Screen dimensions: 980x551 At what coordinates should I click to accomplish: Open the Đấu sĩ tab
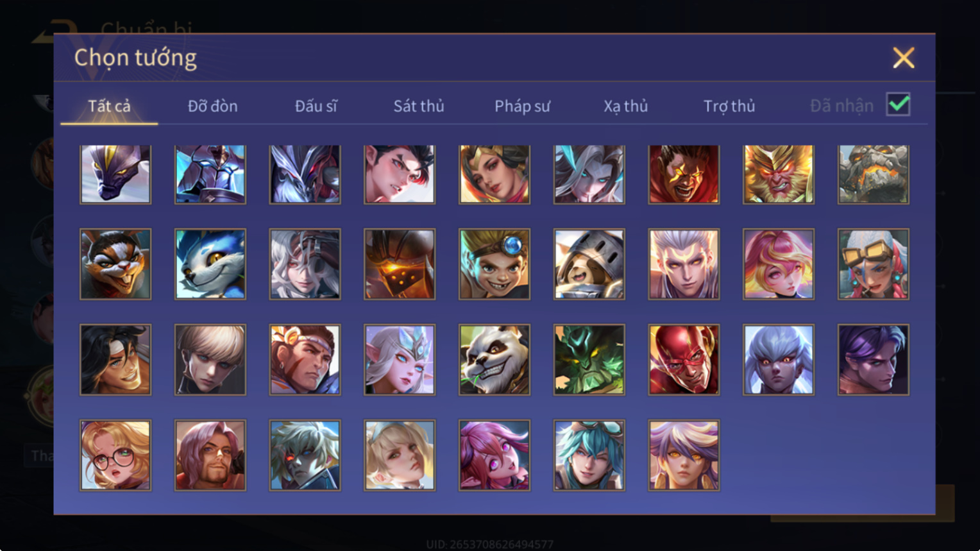(316, 106)
